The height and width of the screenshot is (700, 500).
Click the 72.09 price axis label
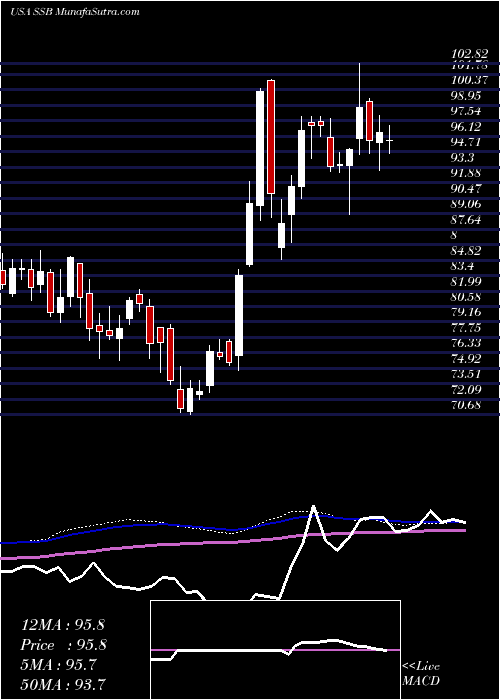pos(466,390)
